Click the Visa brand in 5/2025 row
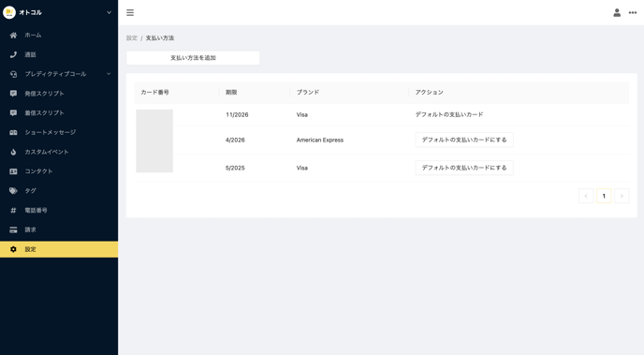This screenshot has width=644, height=355. pyautogui.click(x=302, y=168)
